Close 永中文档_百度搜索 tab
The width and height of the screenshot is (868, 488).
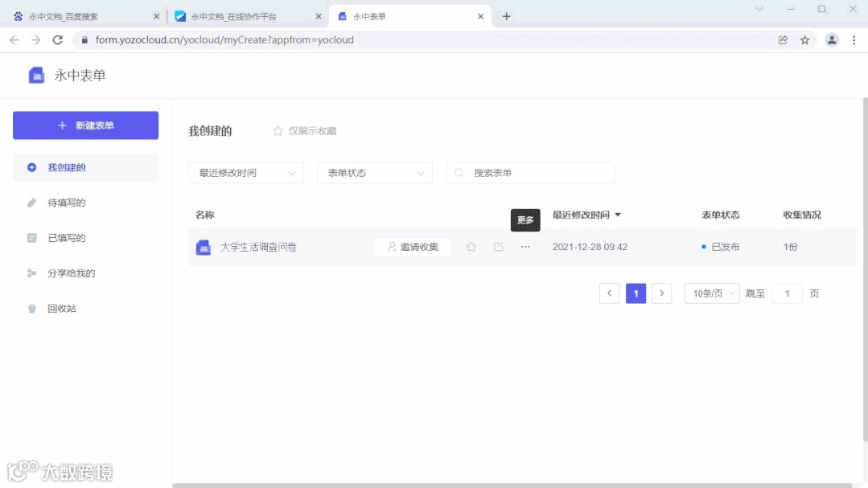coord(156,17)
